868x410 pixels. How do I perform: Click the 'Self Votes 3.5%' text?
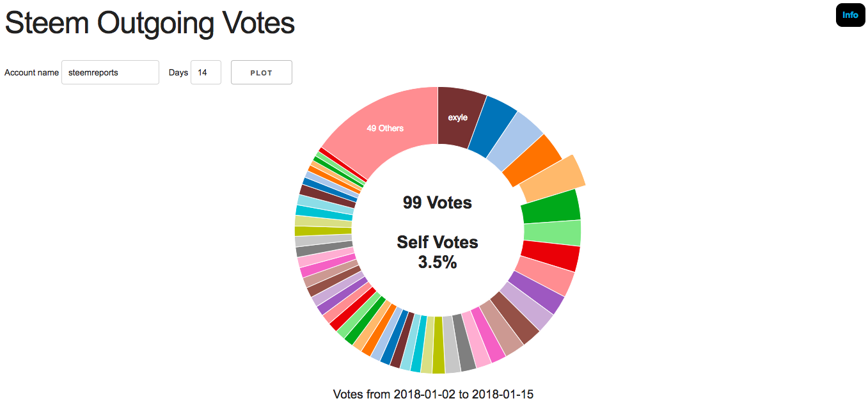click(x=438, y=251)
